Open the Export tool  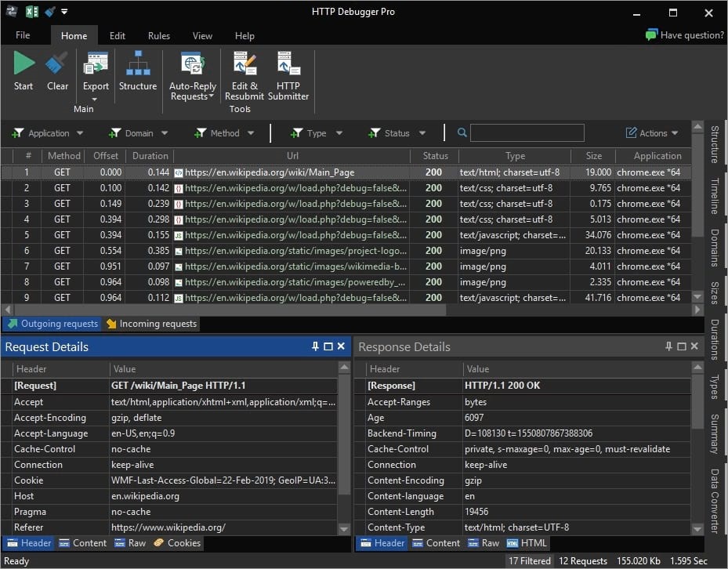pos(96,63)
